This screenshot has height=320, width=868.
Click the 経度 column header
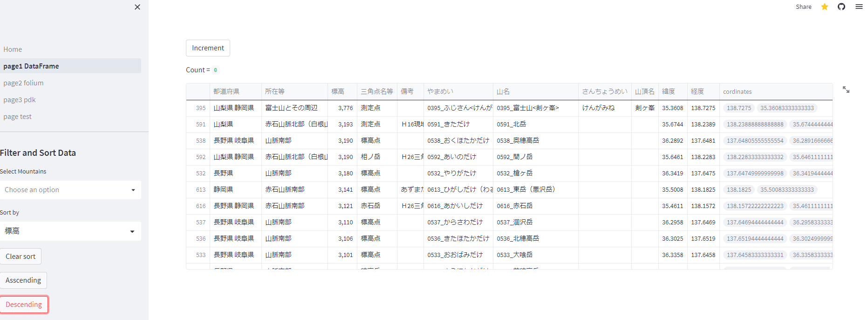(703, 91)
